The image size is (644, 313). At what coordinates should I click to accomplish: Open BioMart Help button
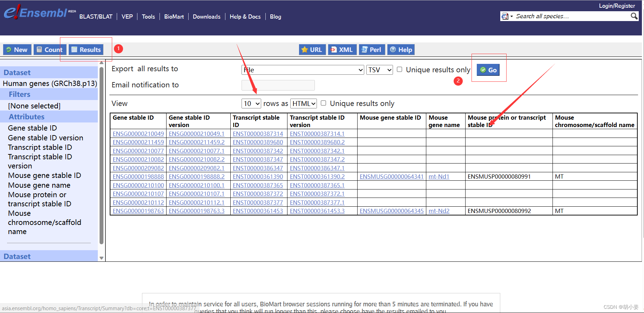coord(401,50)
